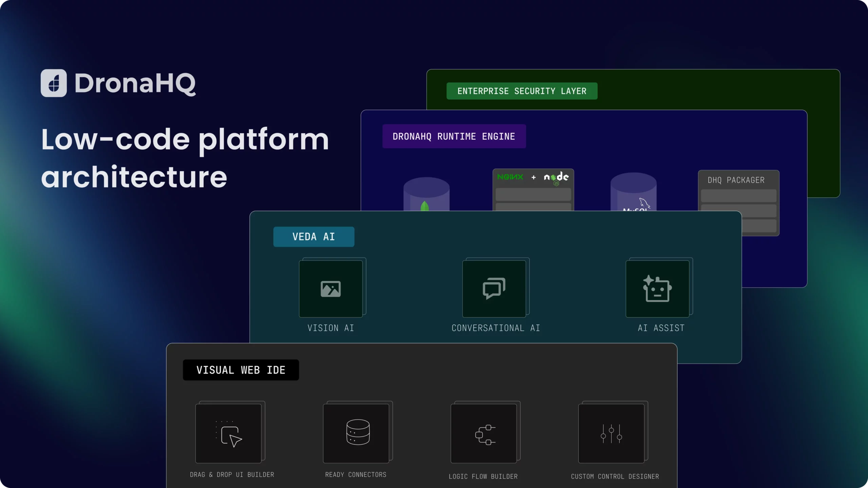Click the DHQ Packager box title
868x488 pixels.
click(x=736, y=180)
